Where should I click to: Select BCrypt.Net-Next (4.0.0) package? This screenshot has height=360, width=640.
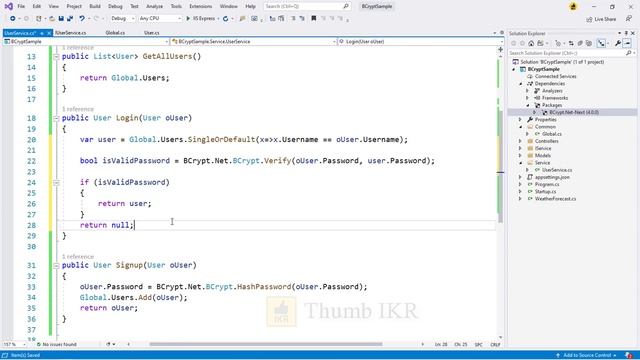573,112
